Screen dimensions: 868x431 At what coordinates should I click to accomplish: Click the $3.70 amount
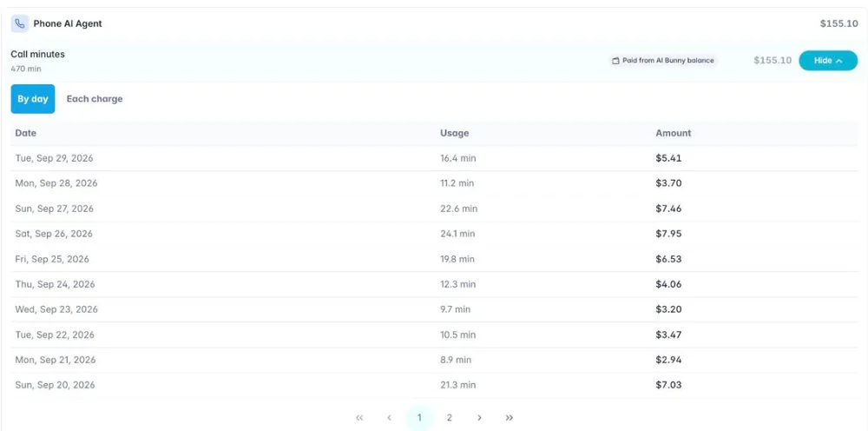668,183
